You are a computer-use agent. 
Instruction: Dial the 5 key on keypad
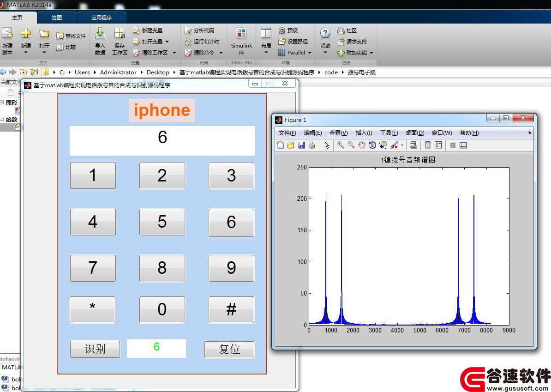pos(162,222)
